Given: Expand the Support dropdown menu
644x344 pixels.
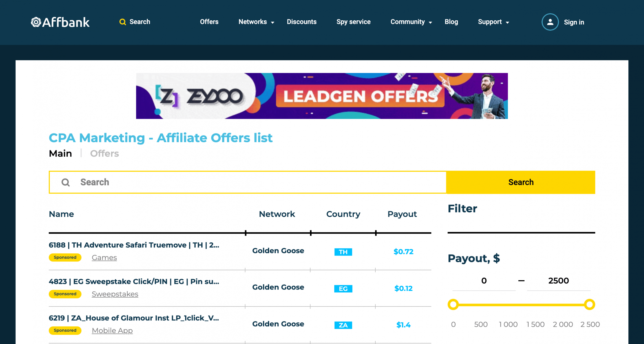Looking at the screenshot, I should 493,22.
